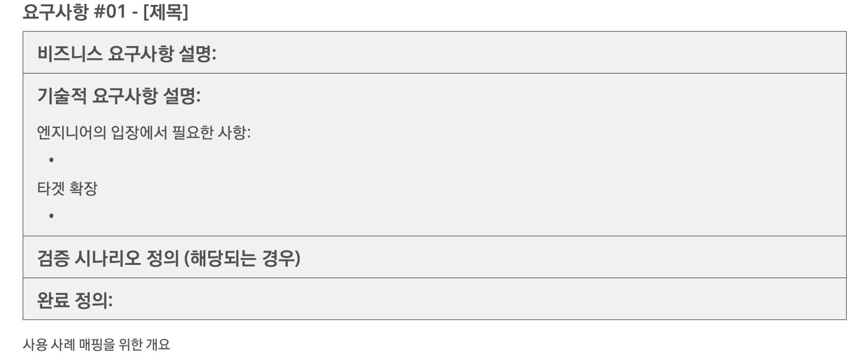Select the '기술적 요구사항 설명:' heading

click(119, 96)
